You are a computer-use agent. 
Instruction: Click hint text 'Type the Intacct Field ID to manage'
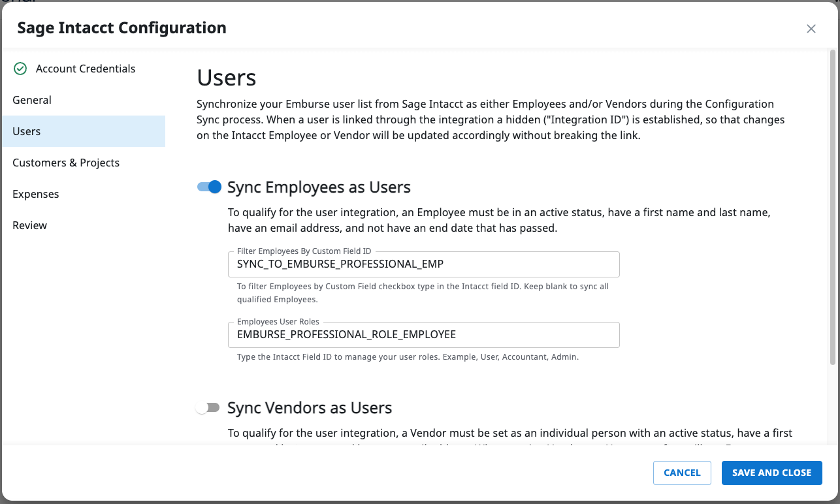[x=408, y=357]
